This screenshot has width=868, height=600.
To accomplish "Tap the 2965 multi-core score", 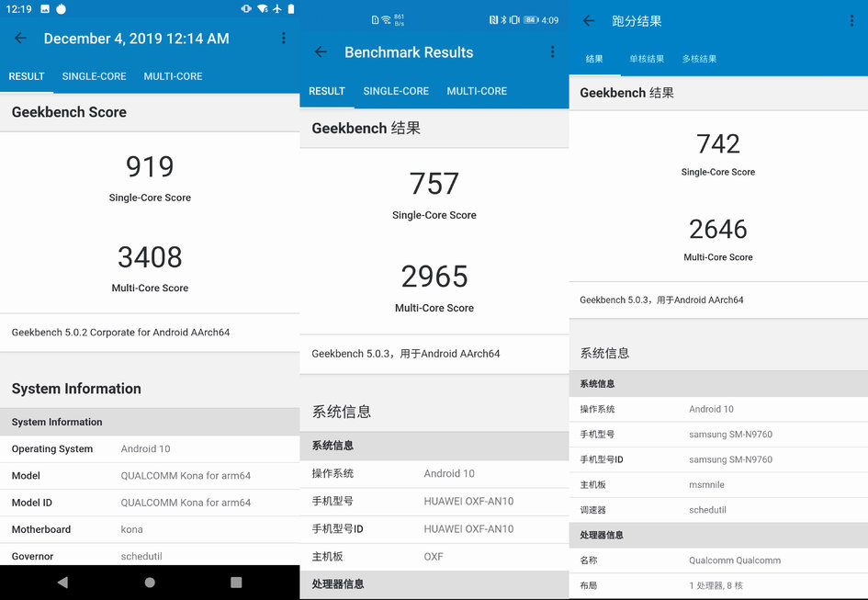I will coord(434,277).
